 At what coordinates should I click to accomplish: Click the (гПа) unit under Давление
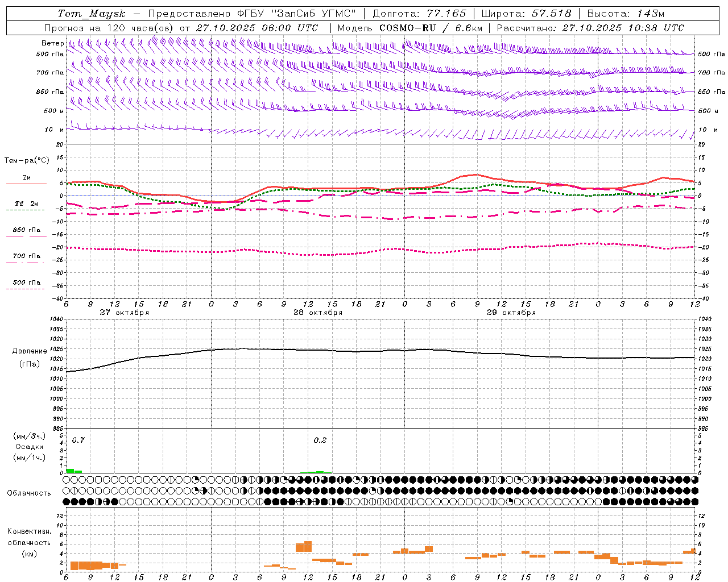[30, 364]
